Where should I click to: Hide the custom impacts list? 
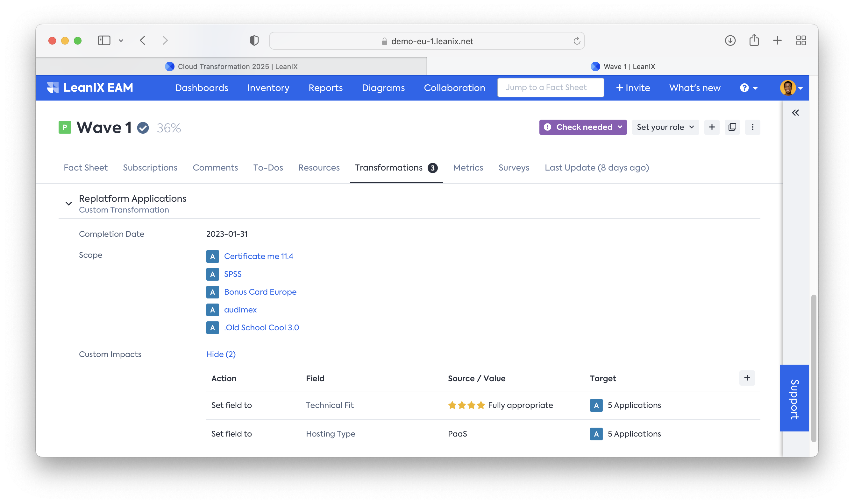[221, 354]
